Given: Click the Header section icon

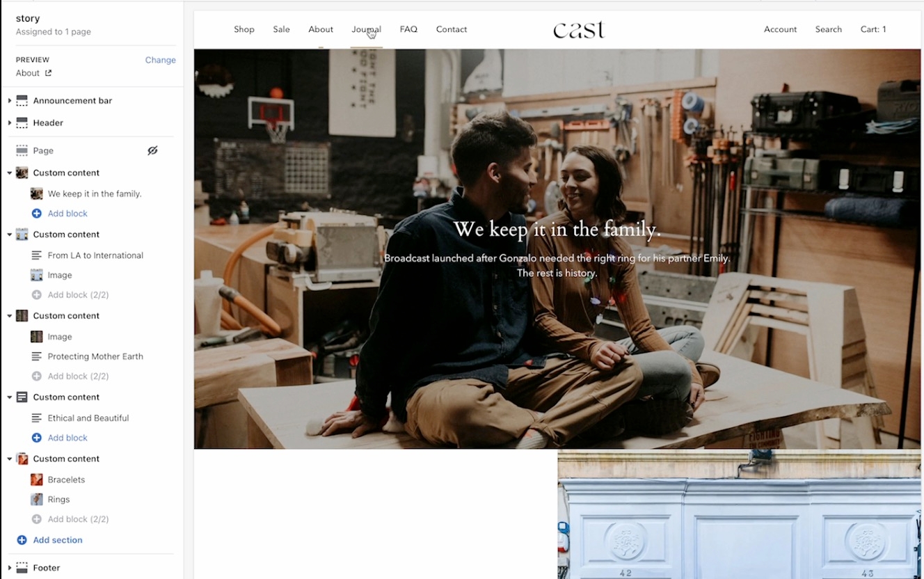Looking at the screenshot, I should coord(22,123).
